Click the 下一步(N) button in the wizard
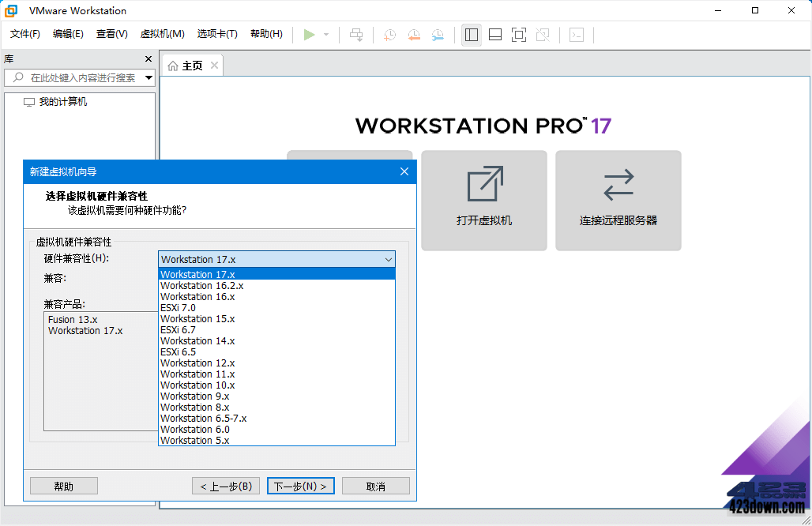This screenshot has height=526, width=812. (300, 485)
